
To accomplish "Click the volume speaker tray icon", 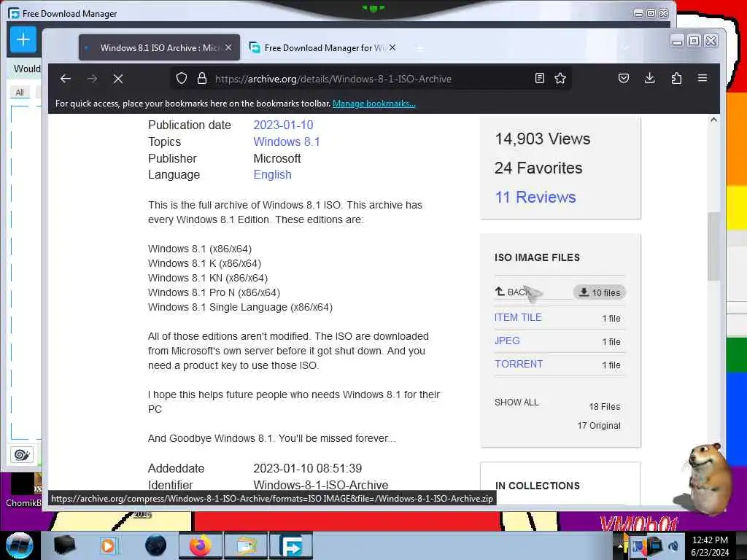I will 673,546.
